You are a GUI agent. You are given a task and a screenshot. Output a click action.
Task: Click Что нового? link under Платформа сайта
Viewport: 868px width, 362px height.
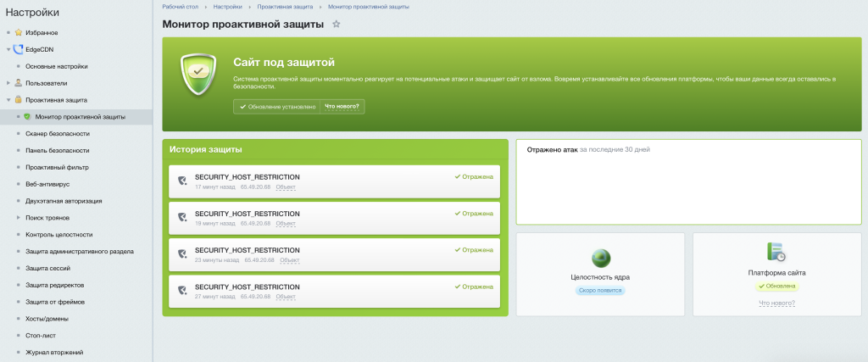(x=776, y=303)
